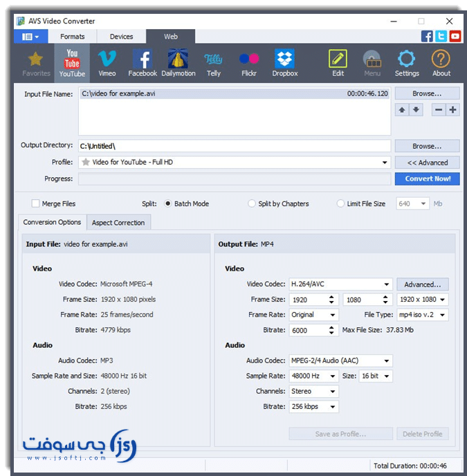
Task: Browse for the output directory
Action: click(x=427, y=146)
